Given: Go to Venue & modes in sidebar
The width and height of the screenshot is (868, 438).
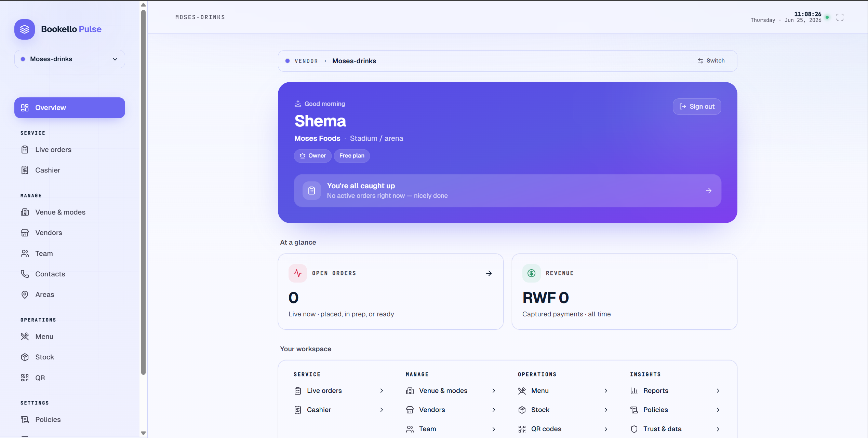Looking at the screenshot, I should tap(70, 212).
